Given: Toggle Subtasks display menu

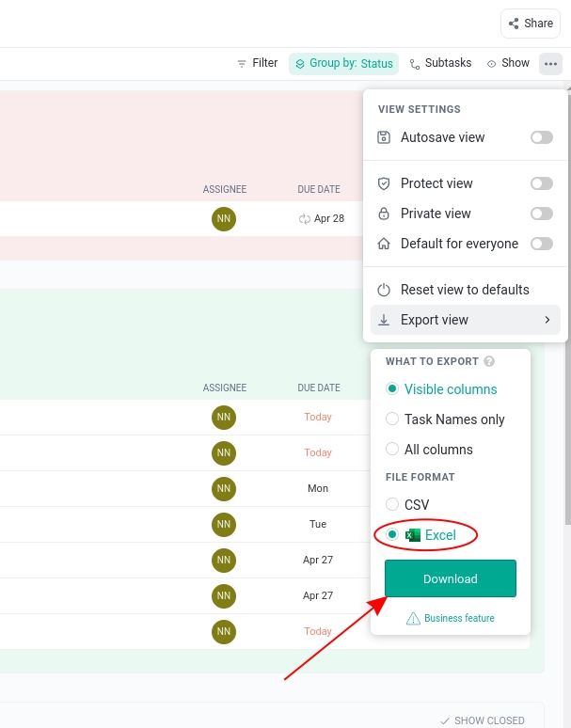Looking at the screenshot, I should [440, 63].
